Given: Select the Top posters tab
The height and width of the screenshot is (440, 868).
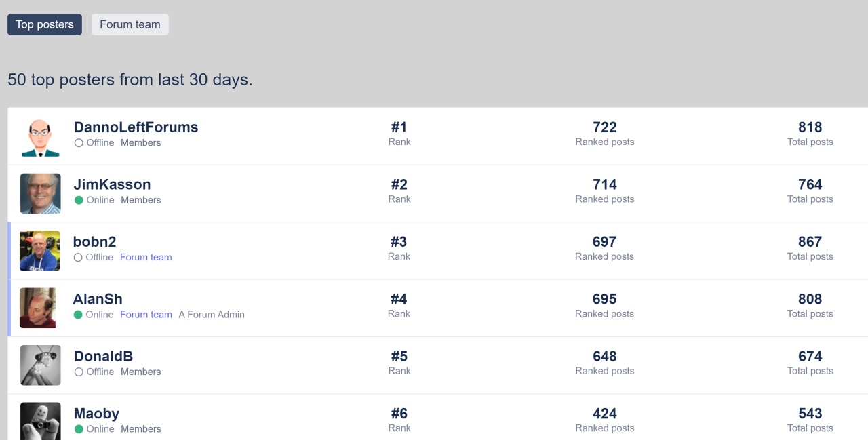Looking at the screenshot, I should click(45, 24).
